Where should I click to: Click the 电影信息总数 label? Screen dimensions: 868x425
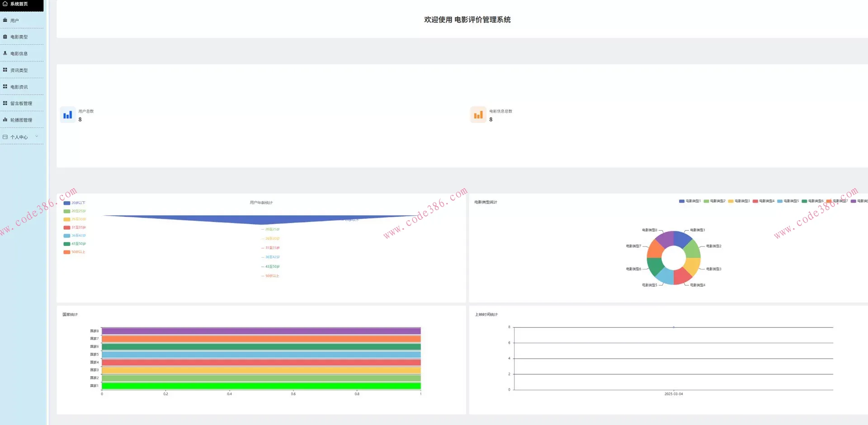pyautogui.click(x=501, y=111)
